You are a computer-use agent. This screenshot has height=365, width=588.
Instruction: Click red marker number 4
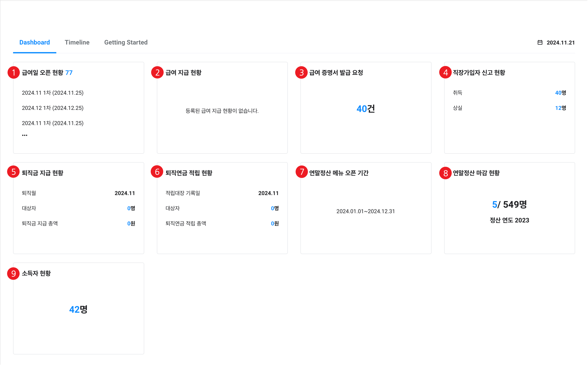445,72
